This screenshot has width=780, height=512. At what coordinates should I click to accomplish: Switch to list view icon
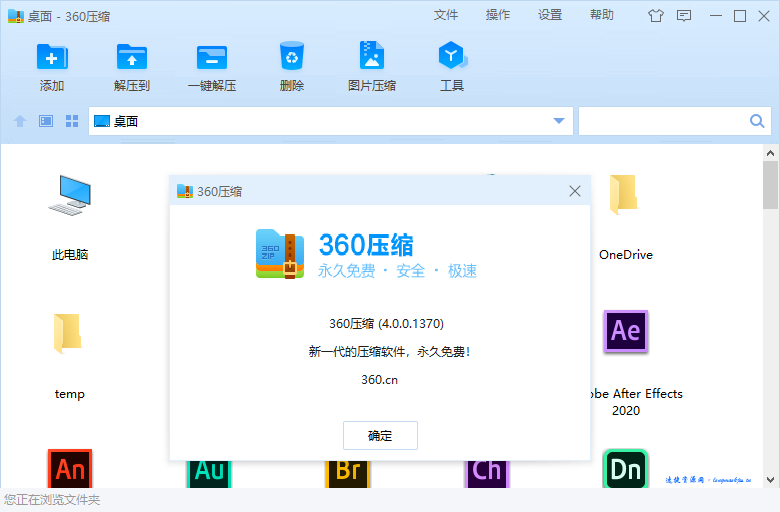point(46,121)
